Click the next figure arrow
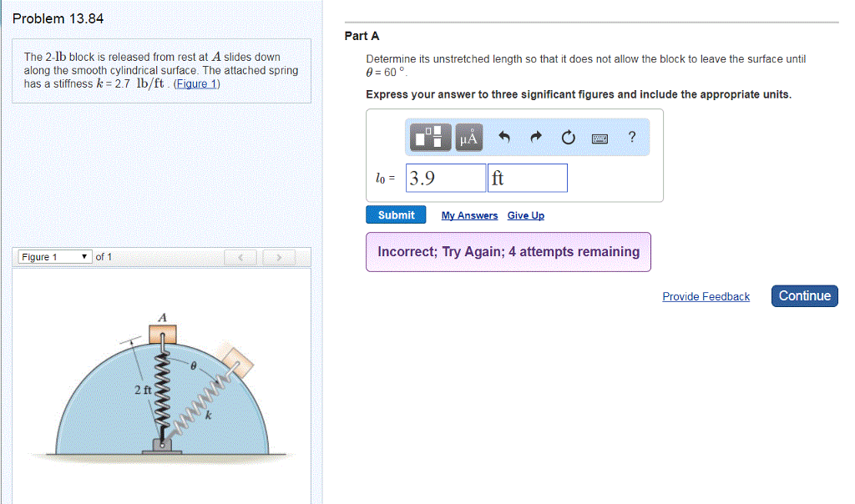Image resolution: width=855 pixels, height=504 pixels. [x=278, y=257]
